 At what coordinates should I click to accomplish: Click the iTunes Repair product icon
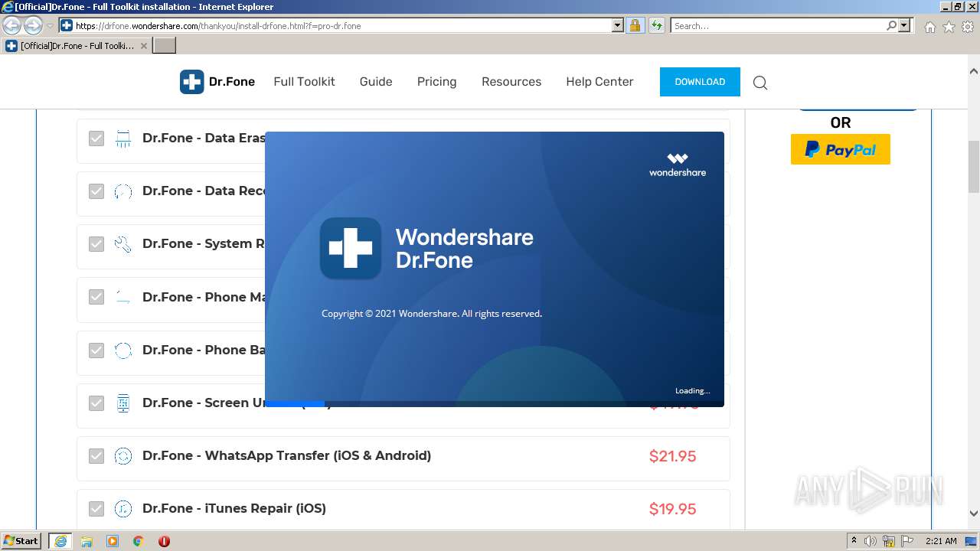(123, 509)
